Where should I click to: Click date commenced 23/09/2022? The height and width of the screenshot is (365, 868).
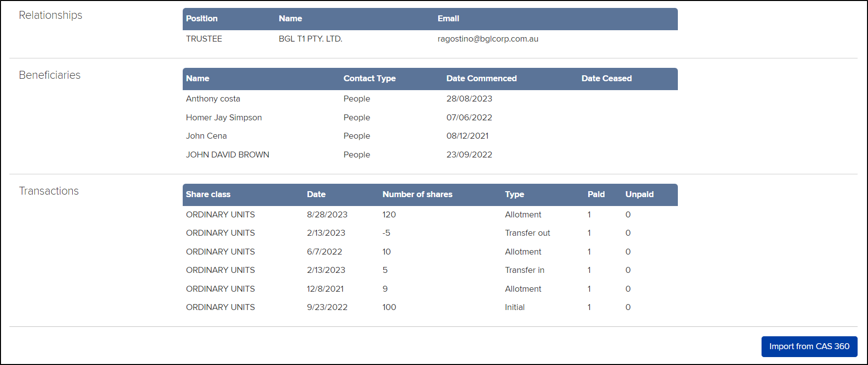click(469, 155)
